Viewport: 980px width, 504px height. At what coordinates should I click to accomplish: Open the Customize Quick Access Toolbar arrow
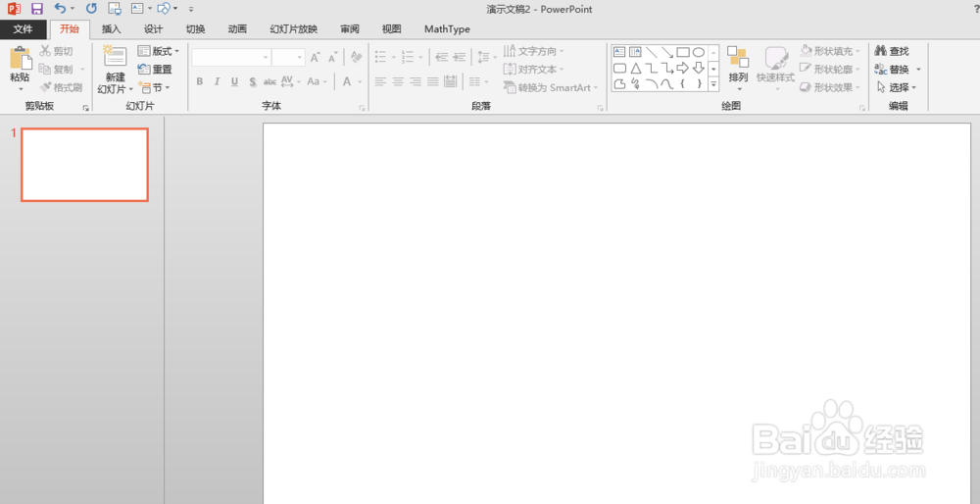pos(191,10)
